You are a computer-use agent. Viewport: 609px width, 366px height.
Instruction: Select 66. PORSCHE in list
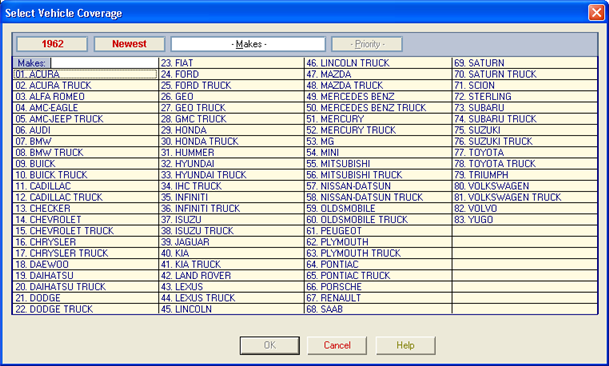[x=378, y=287]
